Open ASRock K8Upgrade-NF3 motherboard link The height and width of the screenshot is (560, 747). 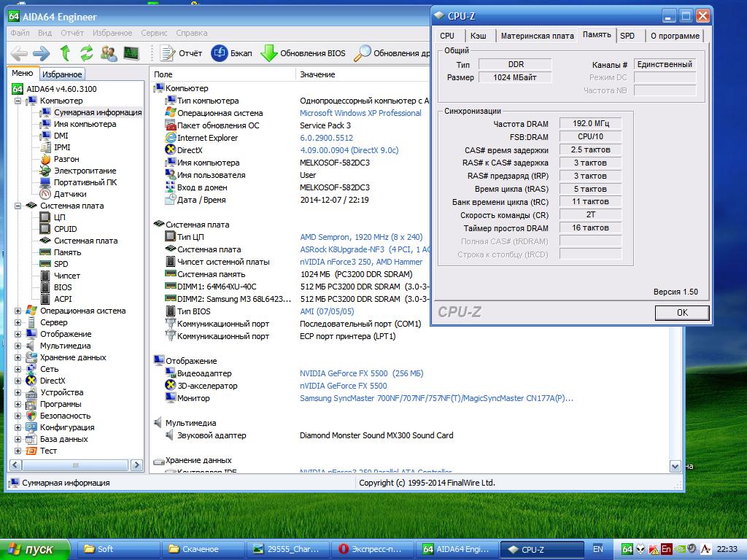click(x=365, y=249)
